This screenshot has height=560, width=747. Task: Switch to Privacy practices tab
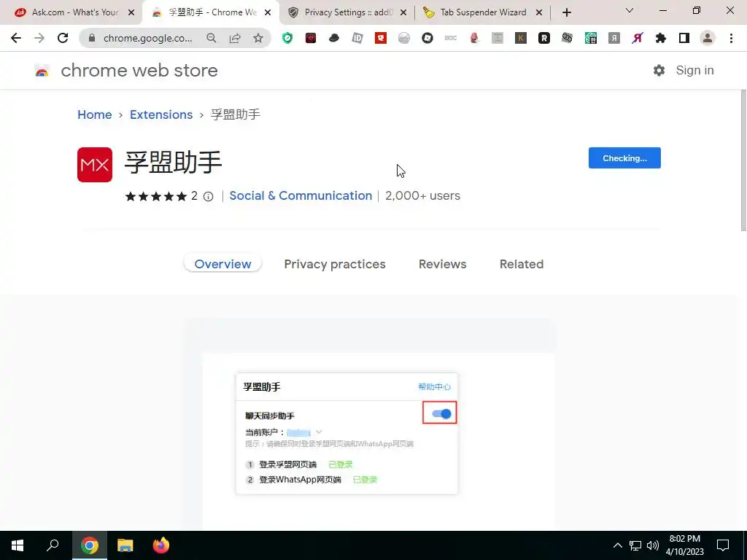335,264
